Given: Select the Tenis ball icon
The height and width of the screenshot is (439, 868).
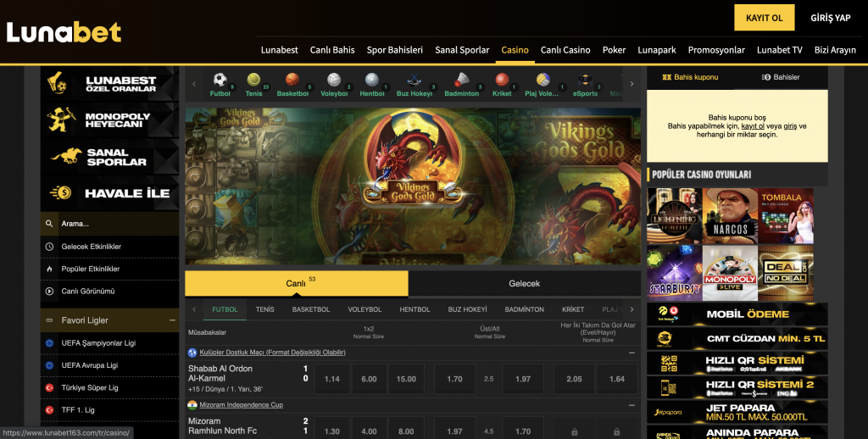Looking at the screenshot, I should (x=253, y=80).
